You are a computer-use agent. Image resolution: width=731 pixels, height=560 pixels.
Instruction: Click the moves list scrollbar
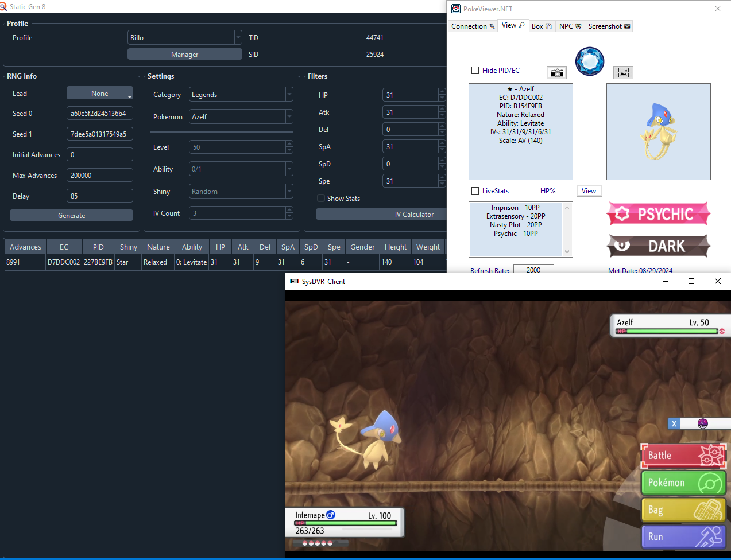(567, 229)
